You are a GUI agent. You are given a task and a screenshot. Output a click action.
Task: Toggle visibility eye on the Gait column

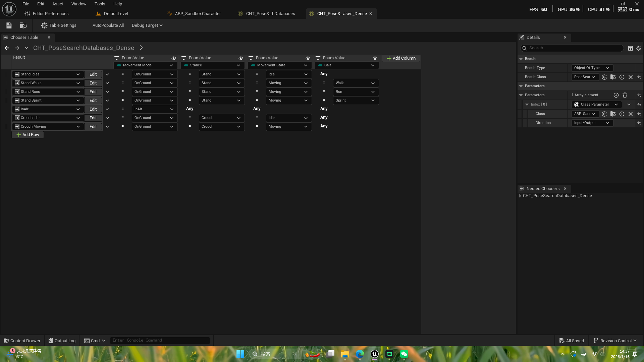click(375, 58)
